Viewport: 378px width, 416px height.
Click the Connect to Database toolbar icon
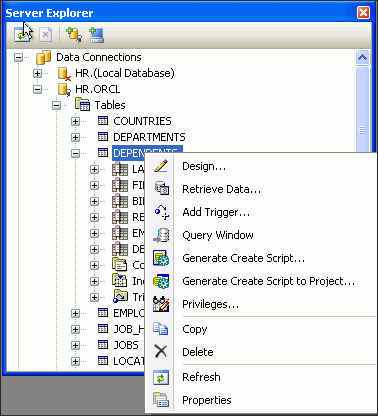pyautogui.click(x=74, y=35)
